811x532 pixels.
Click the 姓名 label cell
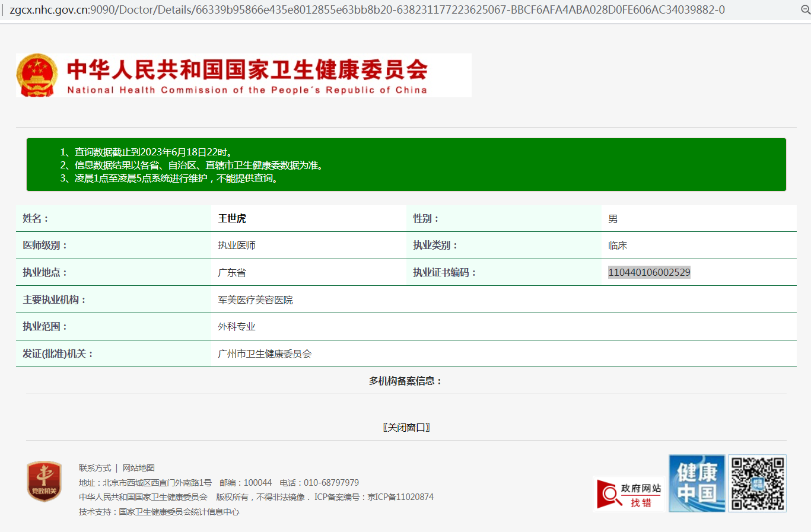(x=113, y=218)
